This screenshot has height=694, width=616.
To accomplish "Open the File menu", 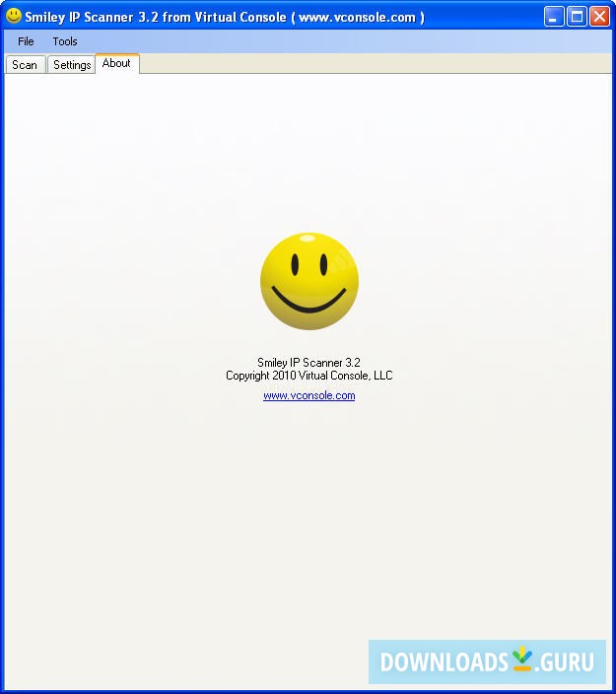I will pos(26,41).
